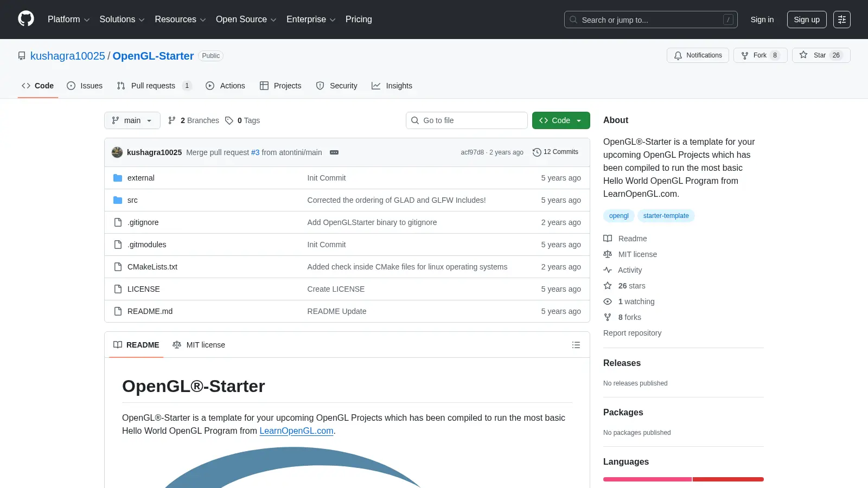The height and width of the screenshot is (488, 868).
Task: Switch to the Issues tab
Action: (x=85, y=86)
